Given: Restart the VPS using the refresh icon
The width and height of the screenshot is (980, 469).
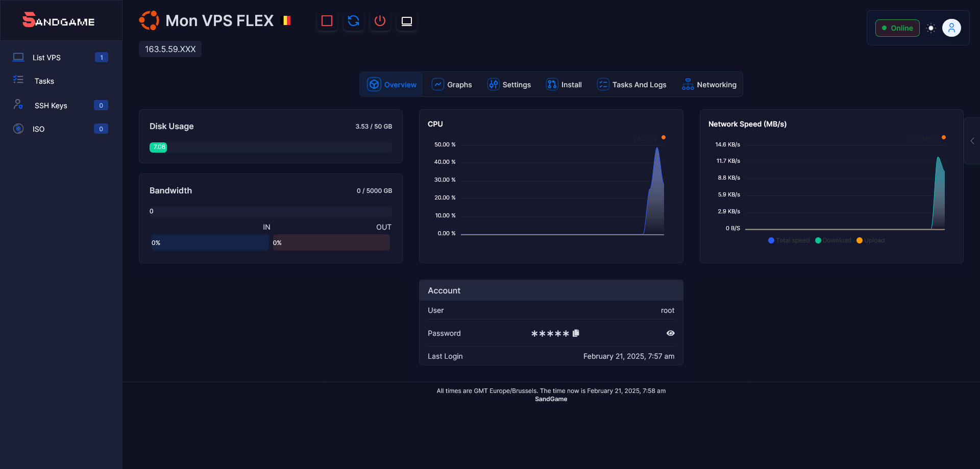Looking at the screenshot, I should click(353, 21).
